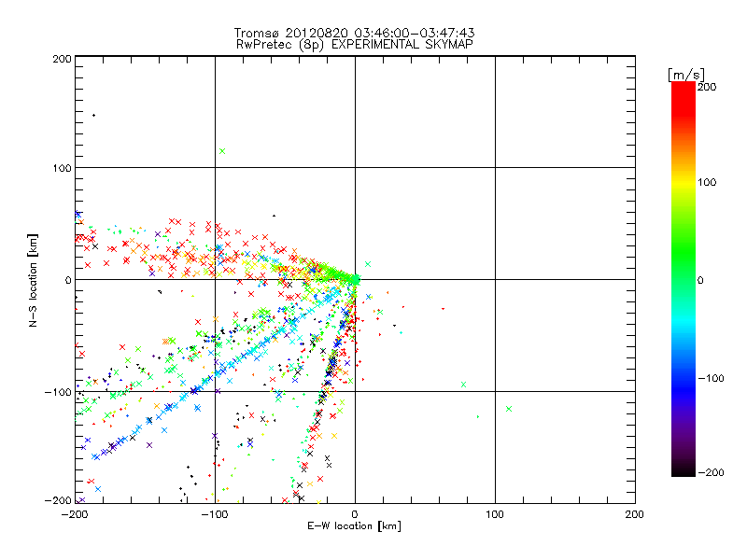
Task: Click the y-axis tick label '200'
Action: 63,59
